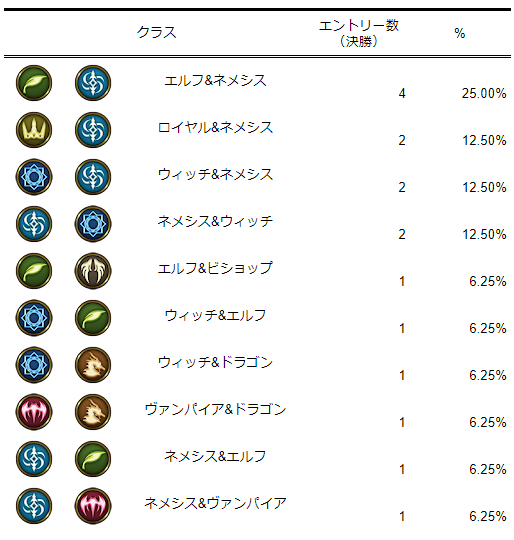Click the ウィッチ&ドラゴン class label
Screen dimensions: 514x540
click(x=216, y=362)
